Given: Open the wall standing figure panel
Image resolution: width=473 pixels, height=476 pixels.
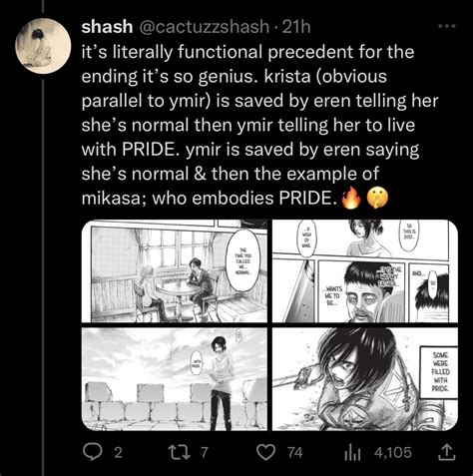Looking at the screenshot, I should tap(175, 379).
